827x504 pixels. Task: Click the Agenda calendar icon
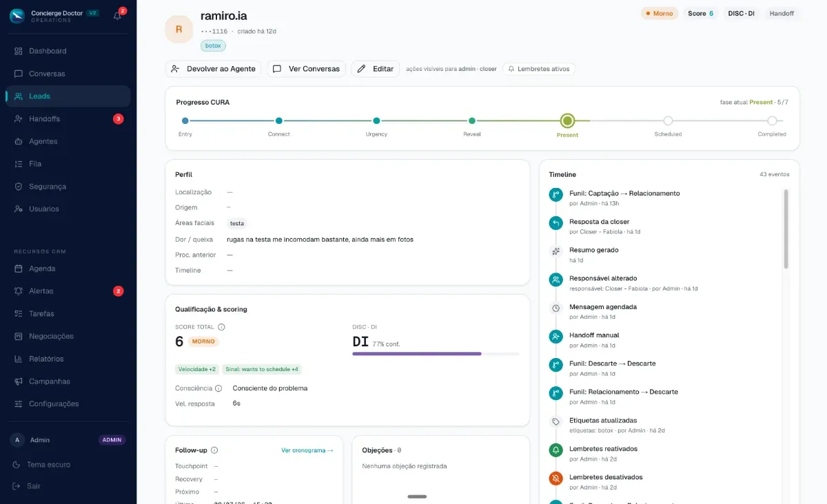[x=19, y=269]
